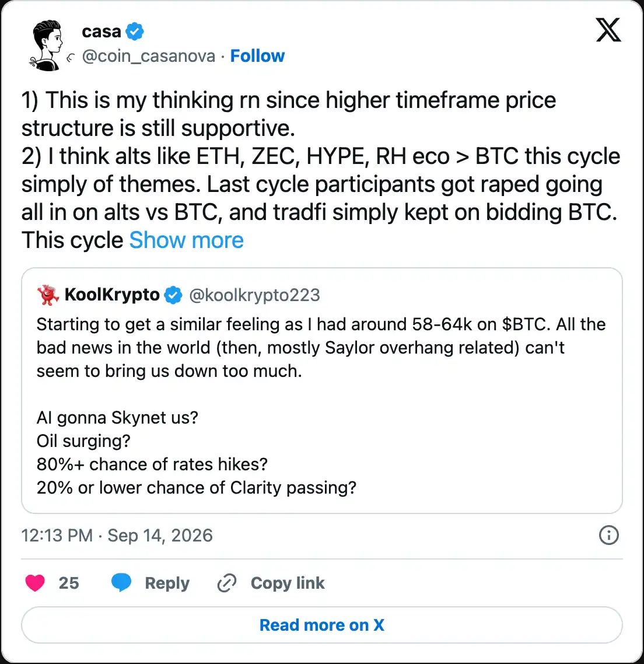644x664 pixels.
Task: Click the X logo icon
Action: tap(608, 30)
